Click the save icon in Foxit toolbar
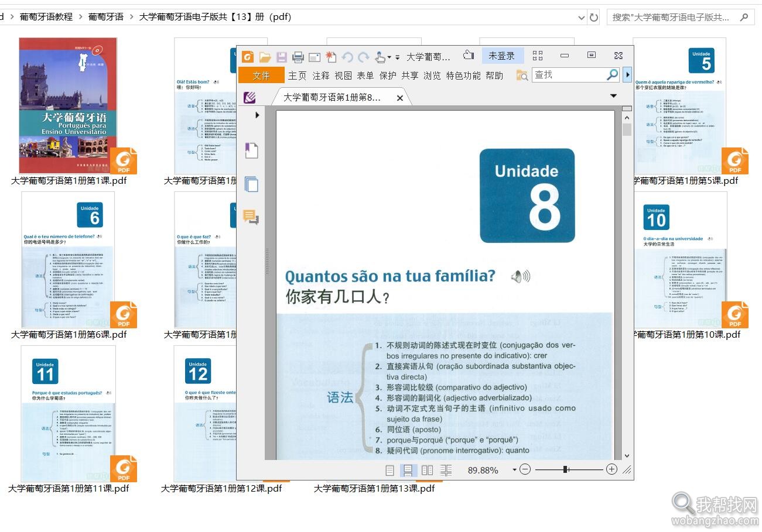Viewport: 762px width, 532px height. (x=282, y=56)
